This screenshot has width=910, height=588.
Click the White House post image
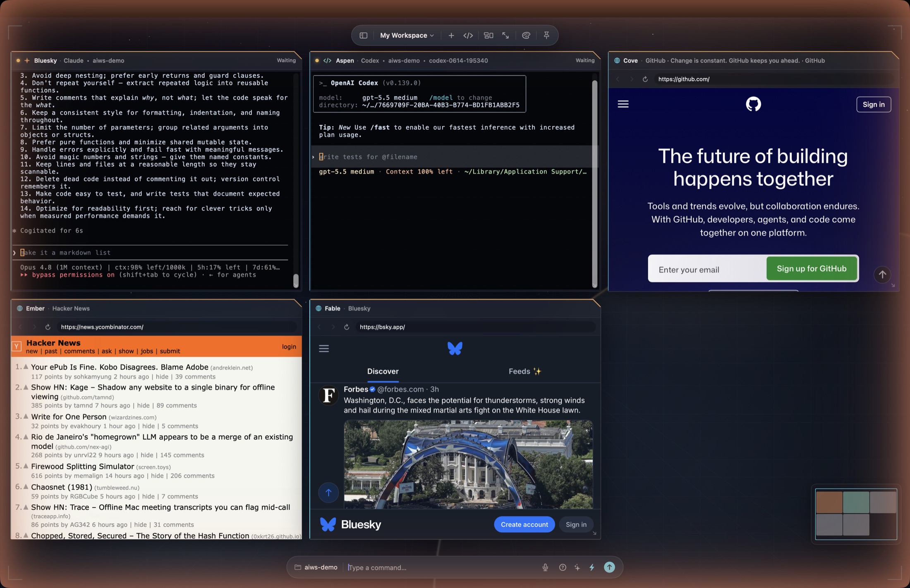tap(468, 464)
